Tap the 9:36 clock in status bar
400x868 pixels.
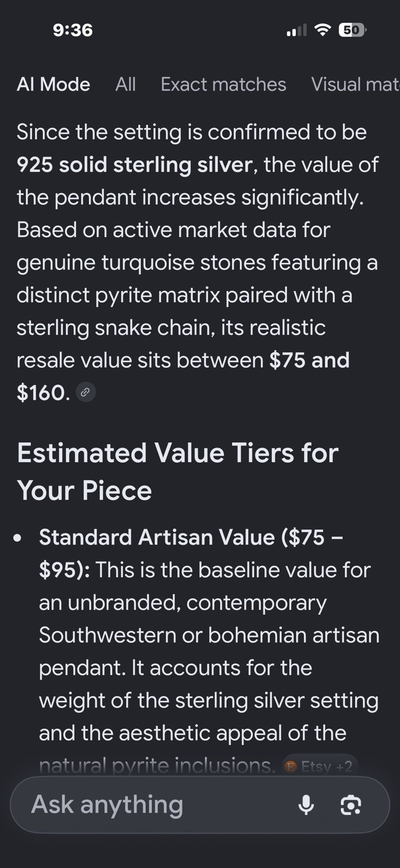pos(73,30)
